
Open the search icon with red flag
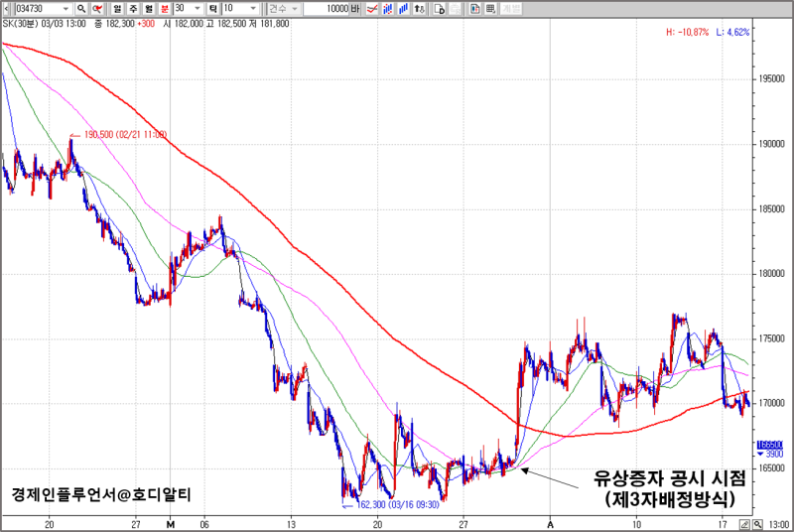[97, 9]
